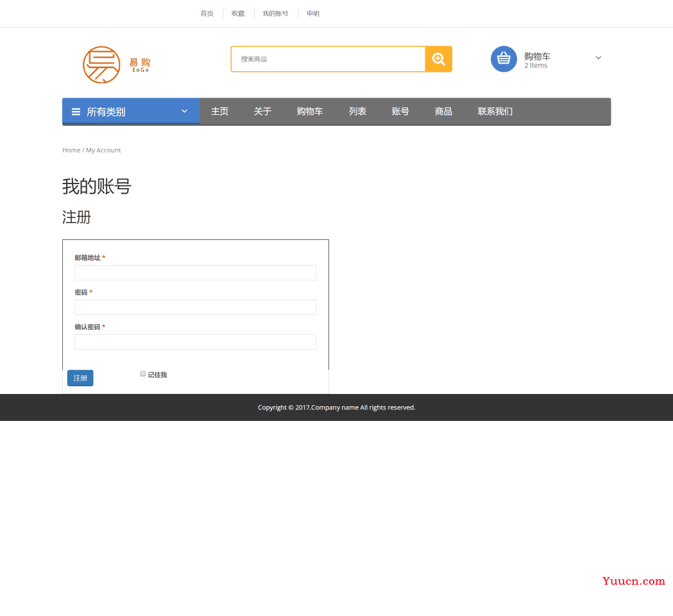Open 商品 in the navigation bar
This screenshot has width=673, height=616.
(443, 111)
